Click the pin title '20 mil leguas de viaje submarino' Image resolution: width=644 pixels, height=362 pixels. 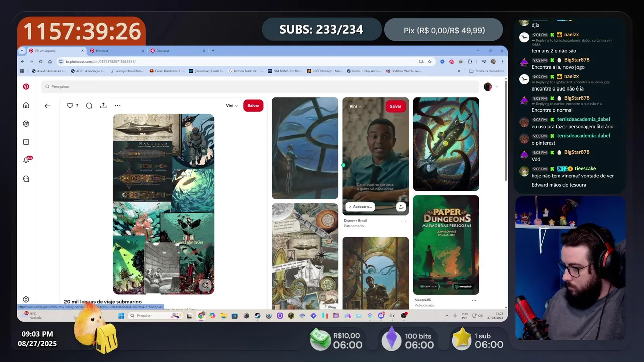coord(103,302)
